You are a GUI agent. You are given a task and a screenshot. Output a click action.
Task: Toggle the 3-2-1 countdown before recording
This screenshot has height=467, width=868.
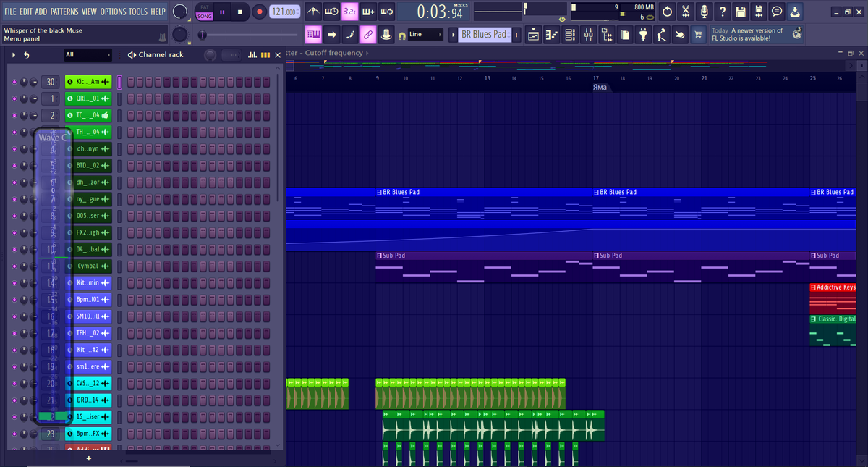click(349, 12)
